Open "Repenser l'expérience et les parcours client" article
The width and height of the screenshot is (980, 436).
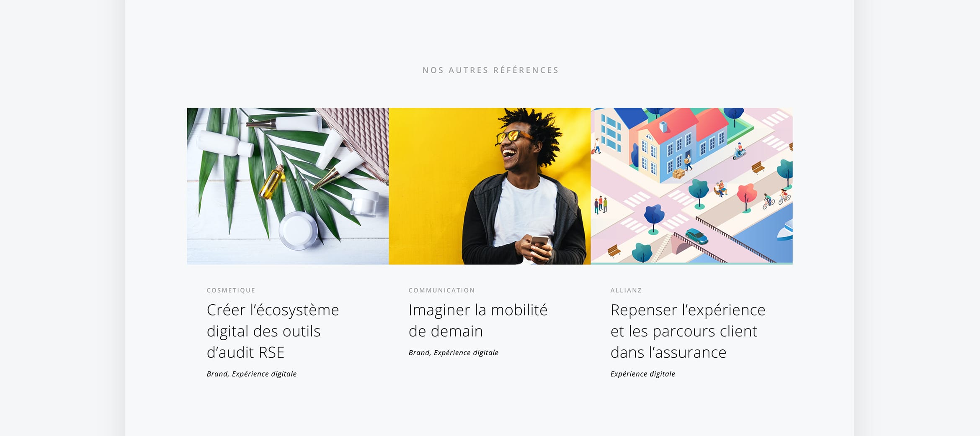[688, 331]
